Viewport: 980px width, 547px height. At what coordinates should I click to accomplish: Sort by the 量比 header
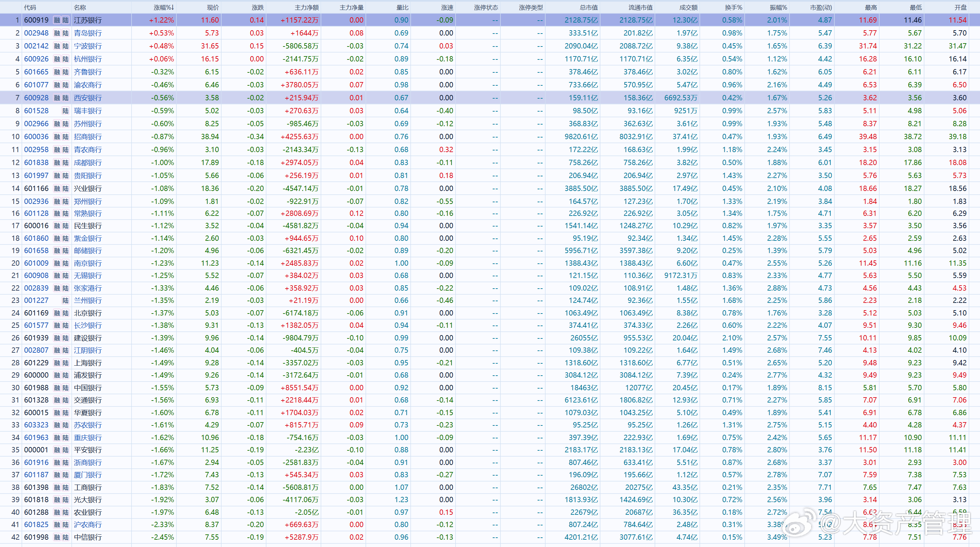point(402,7)
